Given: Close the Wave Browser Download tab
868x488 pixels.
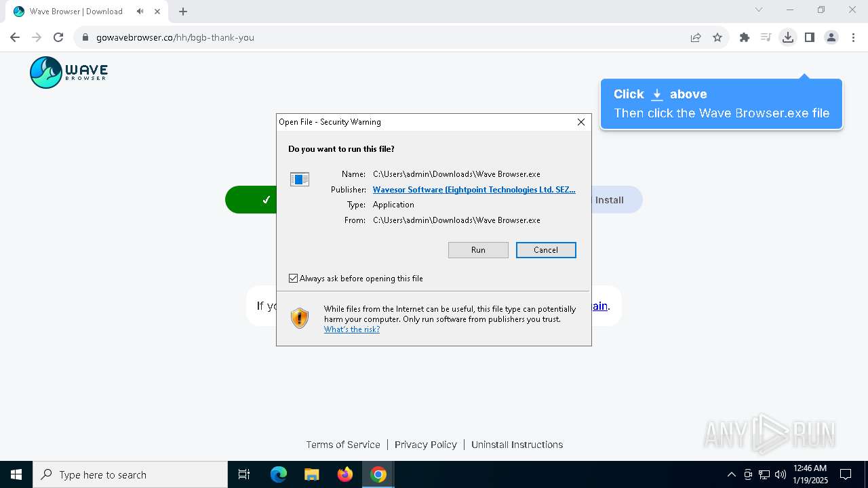Looking at the screenshot, I should click(157, 12).
